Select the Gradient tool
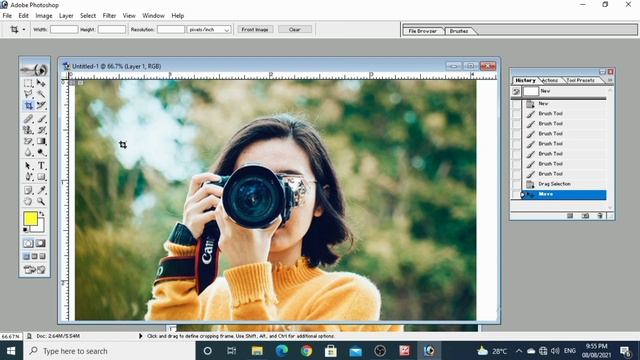Viewport: 640px width, 360px height. pyautogui.click(x=41, y=141)
